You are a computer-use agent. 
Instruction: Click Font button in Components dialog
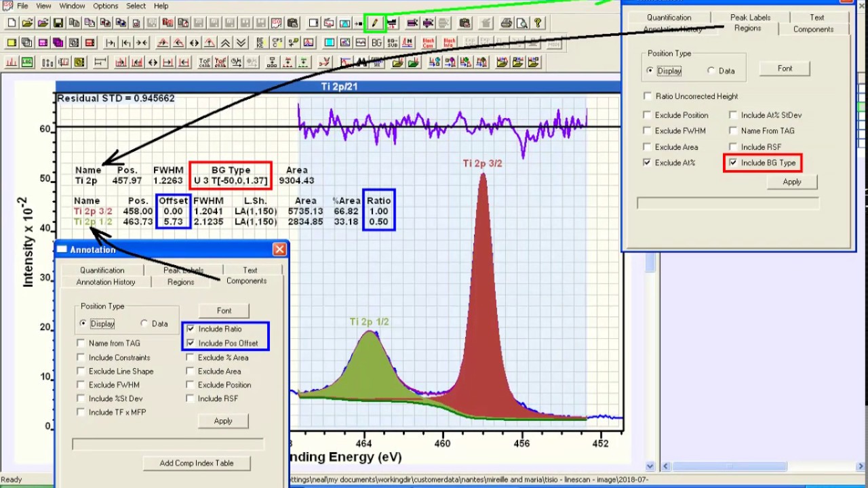pyautogui.click(x=224, y=310)
